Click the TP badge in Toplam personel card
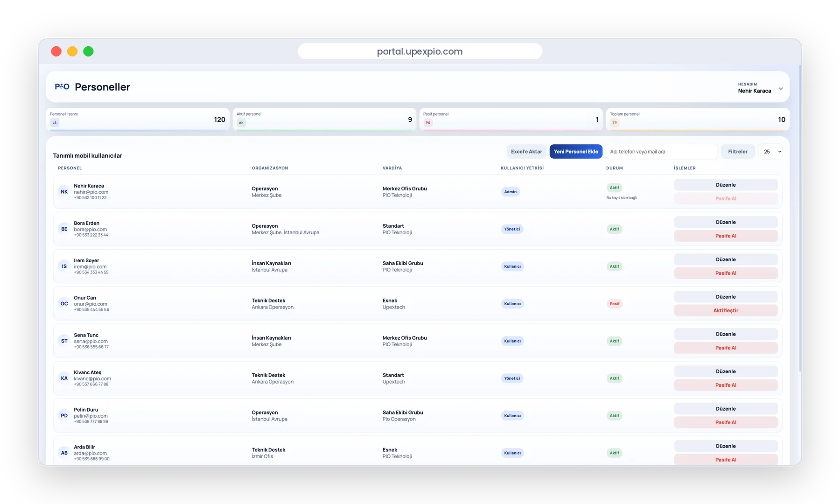Viewport: 840px width, 504px height. [615, 123]
